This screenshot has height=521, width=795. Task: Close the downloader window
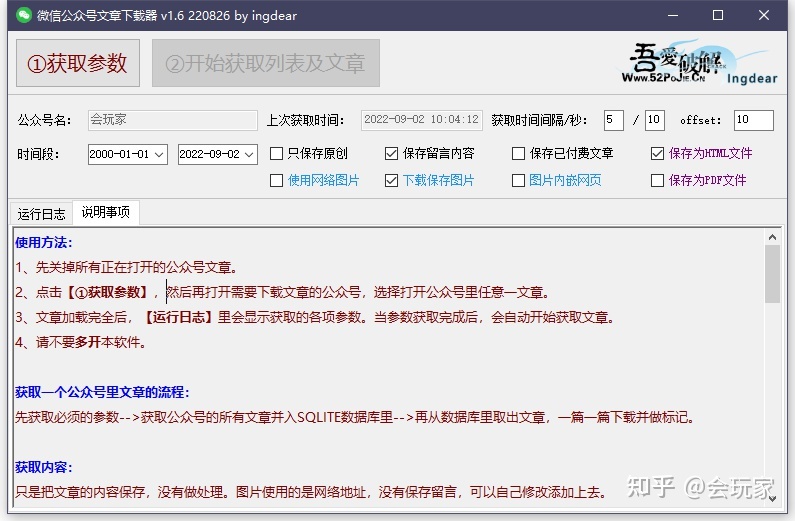[x=764, y=15]
